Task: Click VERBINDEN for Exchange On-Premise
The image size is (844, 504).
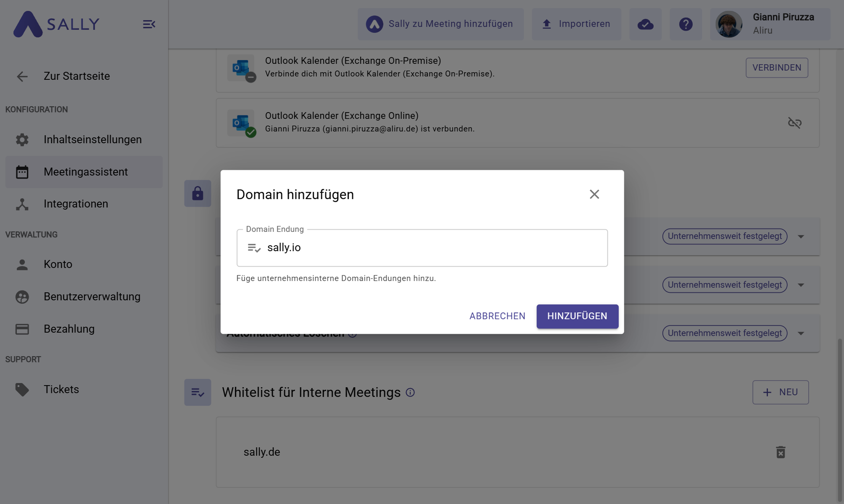Action: coord(777,68)
